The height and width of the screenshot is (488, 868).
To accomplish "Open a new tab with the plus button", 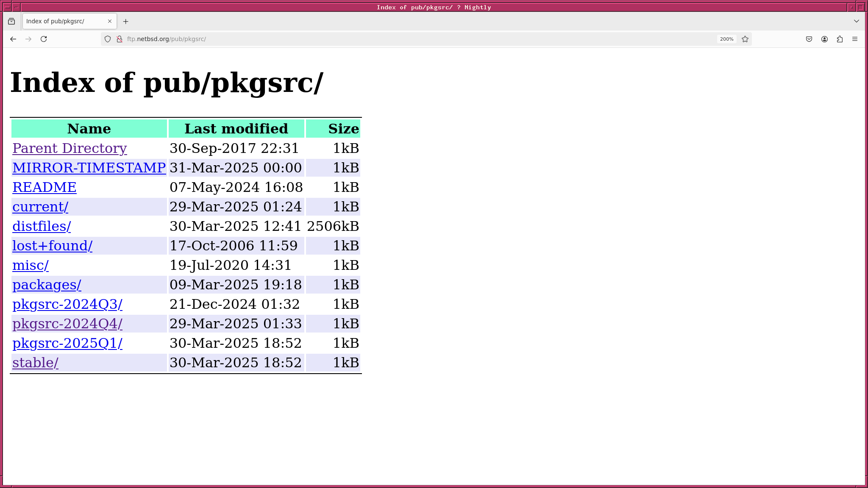I will click(x=125, y=21).
